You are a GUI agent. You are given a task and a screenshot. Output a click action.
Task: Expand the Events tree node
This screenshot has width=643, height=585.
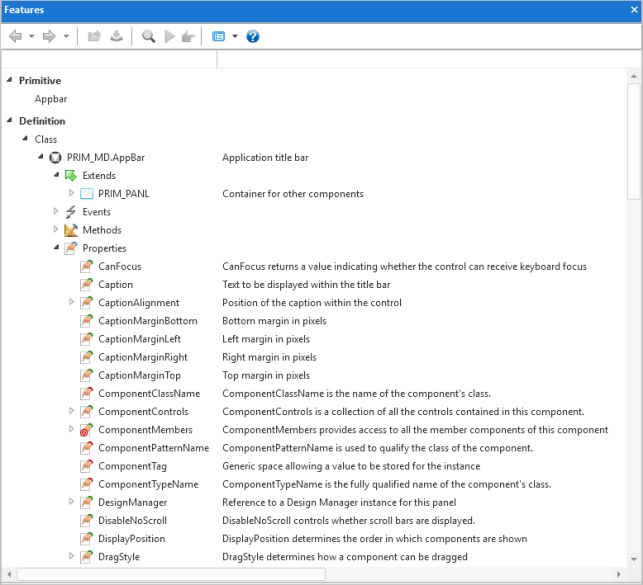coord(56,211)
